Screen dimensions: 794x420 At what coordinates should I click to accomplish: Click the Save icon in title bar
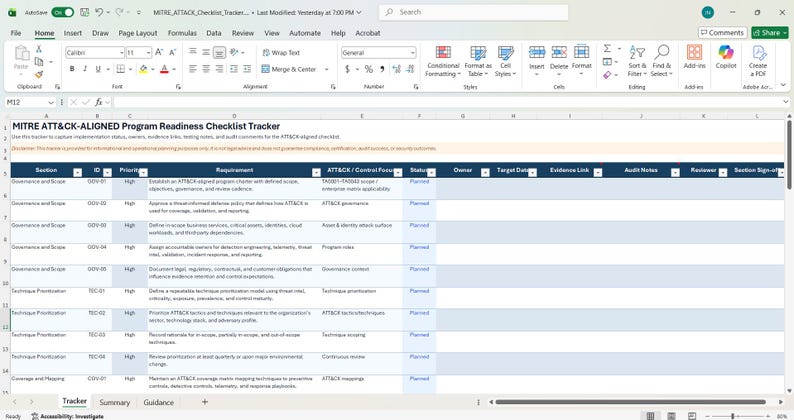click(x=85, y=12)
